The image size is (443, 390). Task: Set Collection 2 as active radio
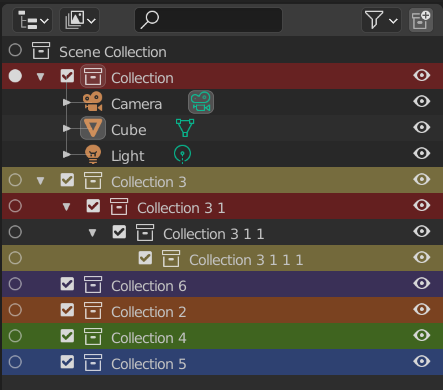(x=15, y=310)
